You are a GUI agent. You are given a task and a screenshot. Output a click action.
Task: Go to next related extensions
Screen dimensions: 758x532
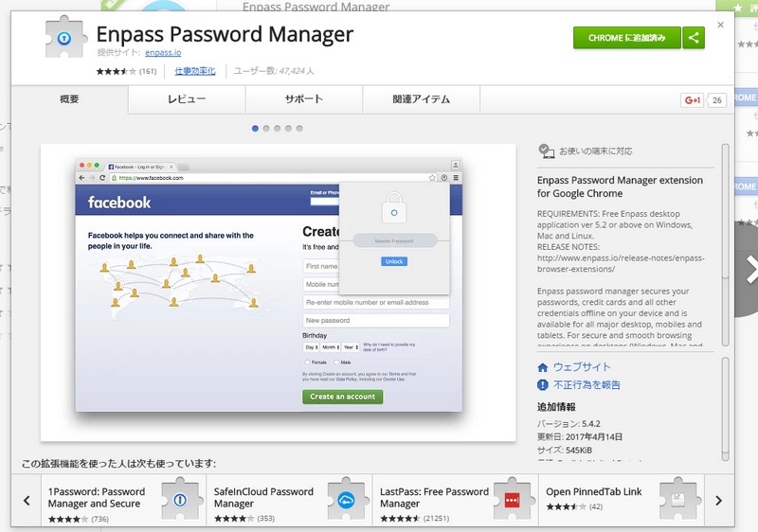(x=719, y=501)
